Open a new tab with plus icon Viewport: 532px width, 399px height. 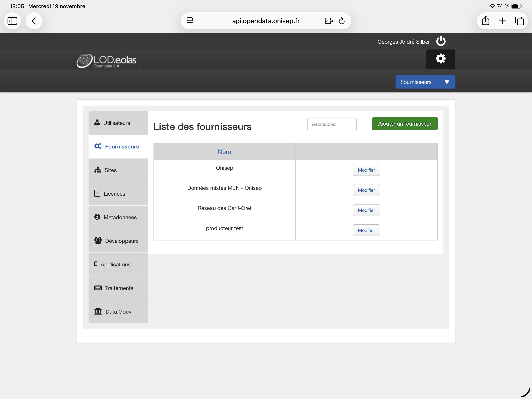coord(502,21)
